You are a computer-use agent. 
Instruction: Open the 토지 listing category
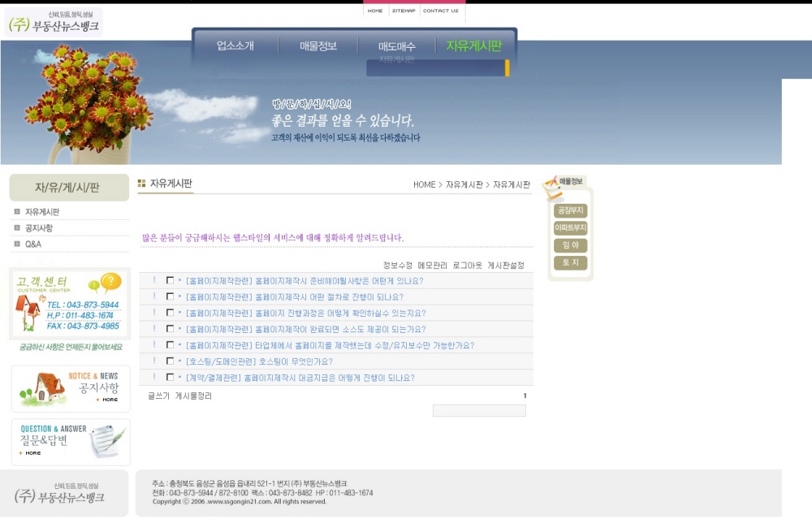[x=570, y=263]
